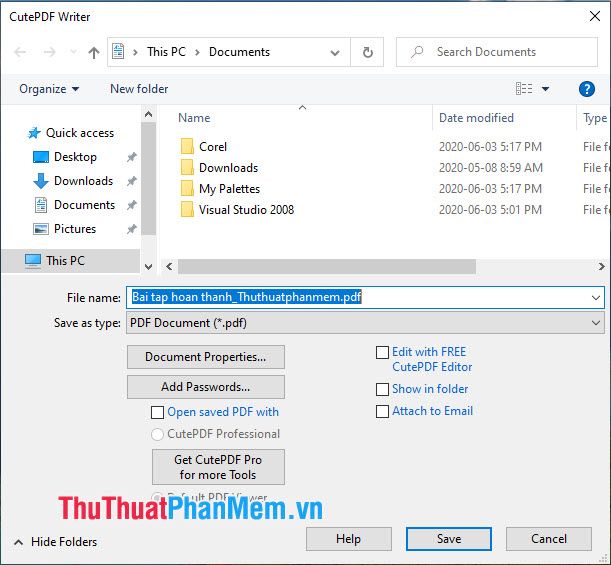Click the pin icon next to Desktop
Viewport: 611px width, 565px height.
pyautogui.click(x=132, y=157)
